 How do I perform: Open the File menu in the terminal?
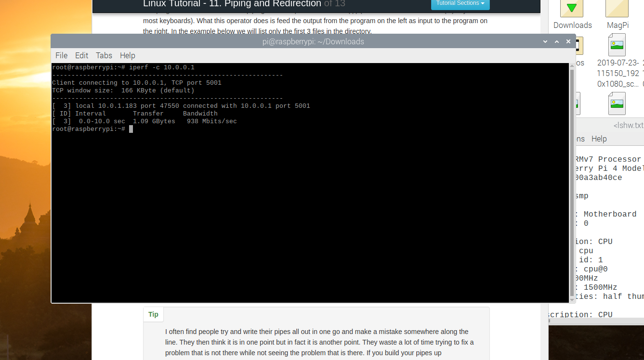click(61, 55)
